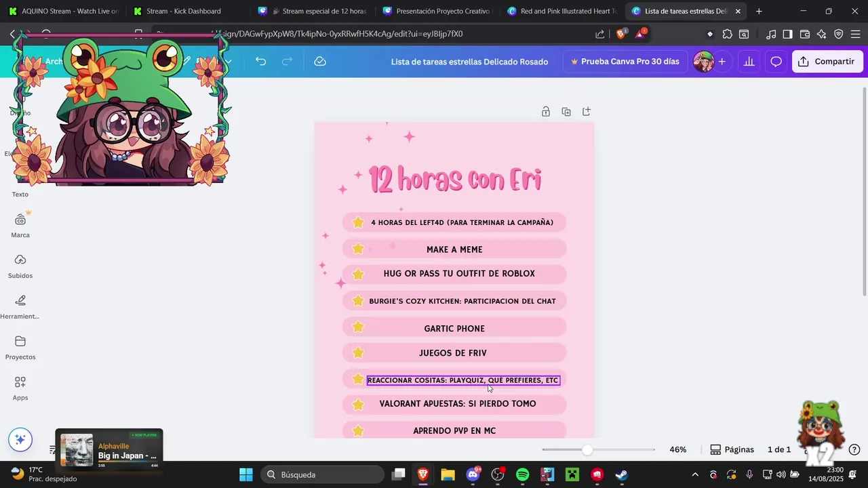Share this page using address bar icon
Image resolution: width=868 pixels, height=488 pixels.
[600, 34]
